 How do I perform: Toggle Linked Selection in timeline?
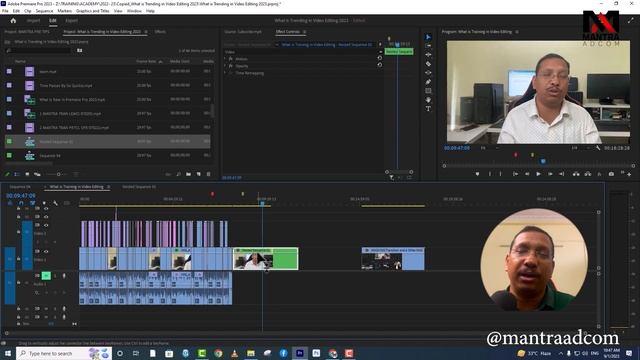[x=32, y=203]
